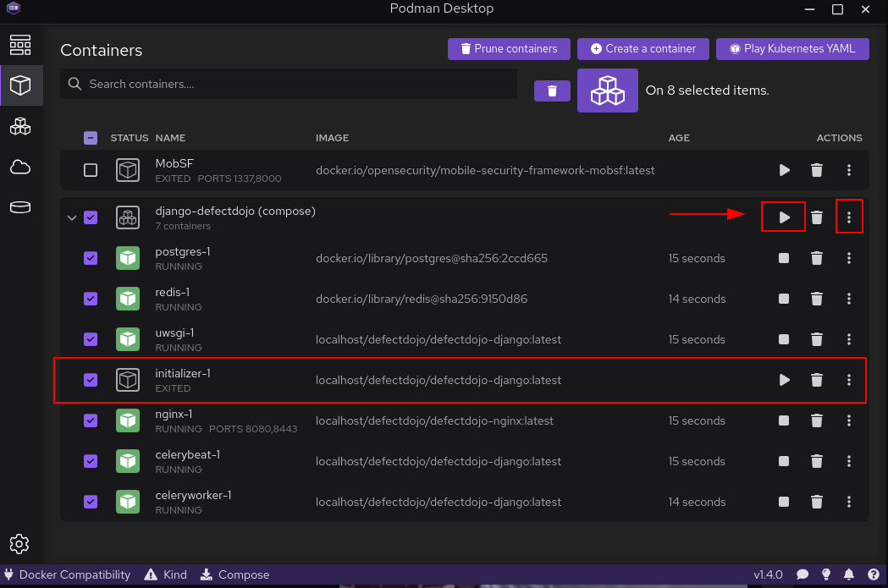The image size is (888, 588).
Task: Open the Containers sidebar icon
Action: pos(20,85)
